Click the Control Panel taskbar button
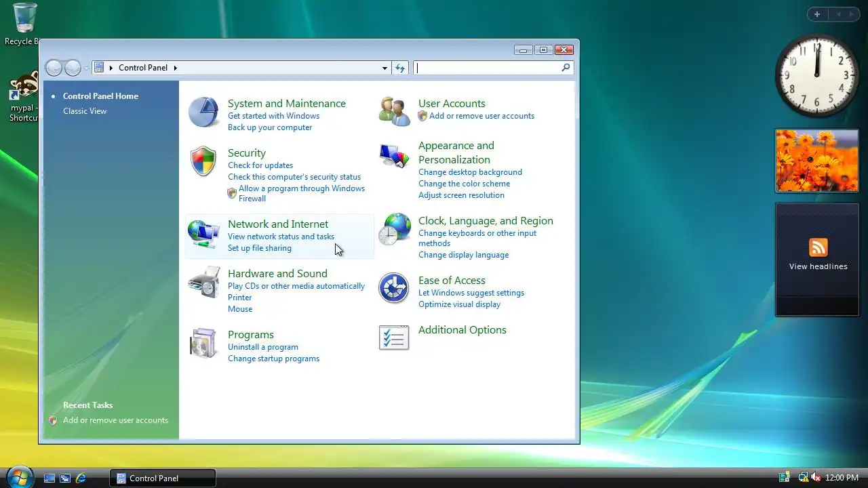This screenshot has width=868, height=488. 163,478
